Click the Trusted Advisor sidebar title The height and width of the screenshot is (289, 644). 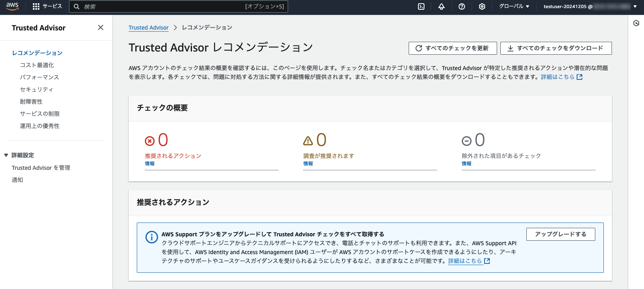39,28
